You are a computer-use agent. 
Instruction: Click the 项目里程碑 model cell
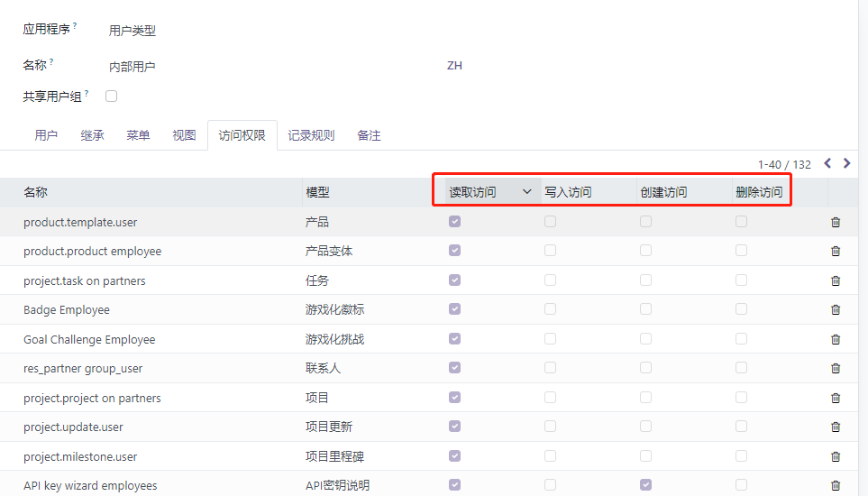coord(335,456)
